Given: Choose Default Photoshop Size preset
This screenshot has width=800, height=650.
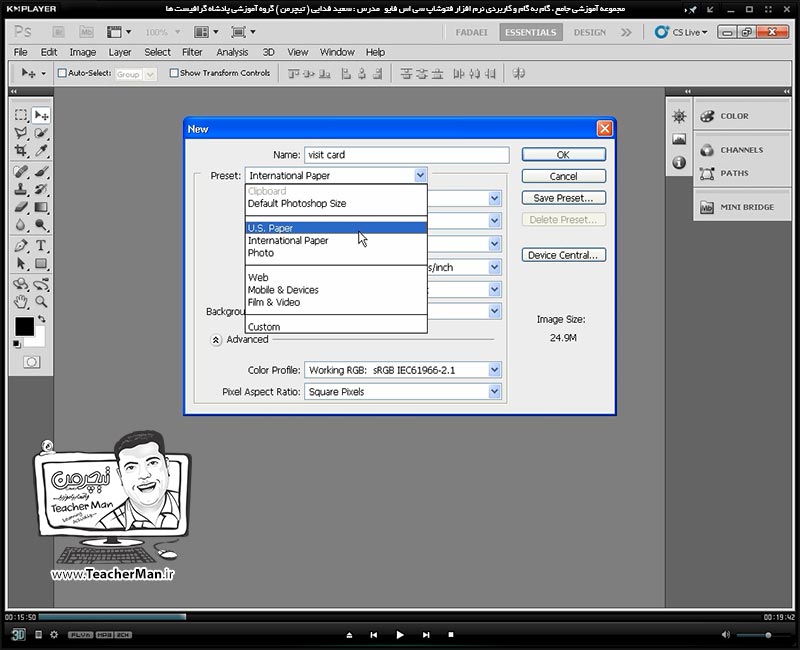Looking at the screenshot, I should (336, 204).
